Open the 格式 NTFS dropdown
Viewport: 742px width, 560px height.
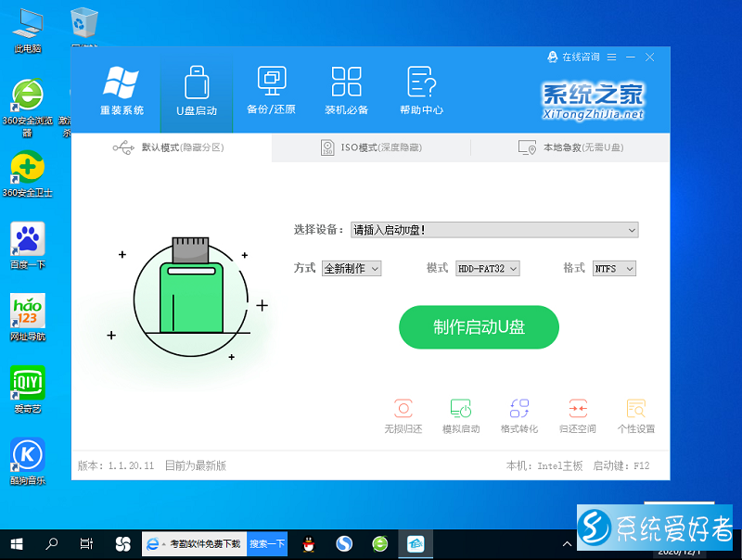pyautogui.click(x=614, y=268)
